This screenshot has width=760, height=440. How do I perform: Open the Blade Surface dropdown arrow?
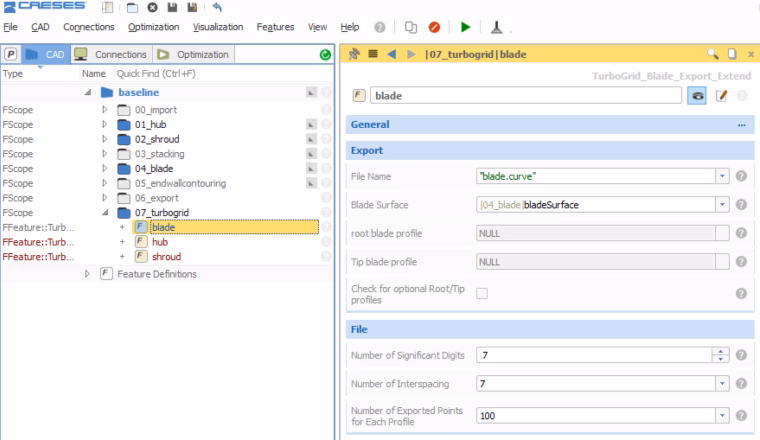click(x=722, y=204)
